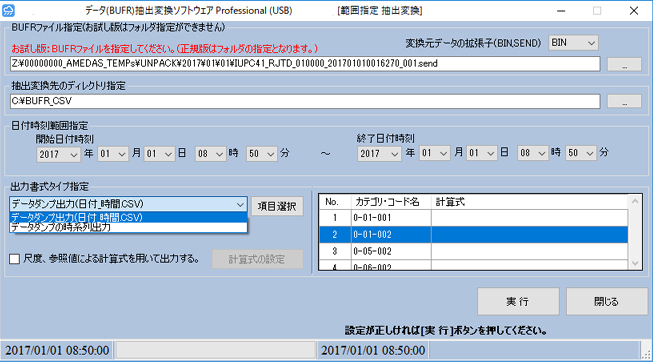
Task: Click the left status bar date 2017/01/01 08:50:00
Action: tap(57, 350)
